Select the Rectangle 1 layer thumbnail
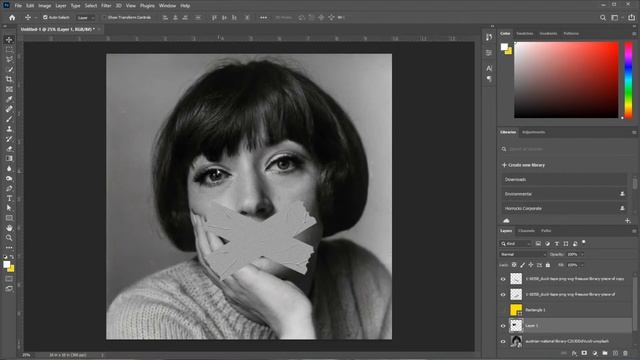 coord(516,310)
